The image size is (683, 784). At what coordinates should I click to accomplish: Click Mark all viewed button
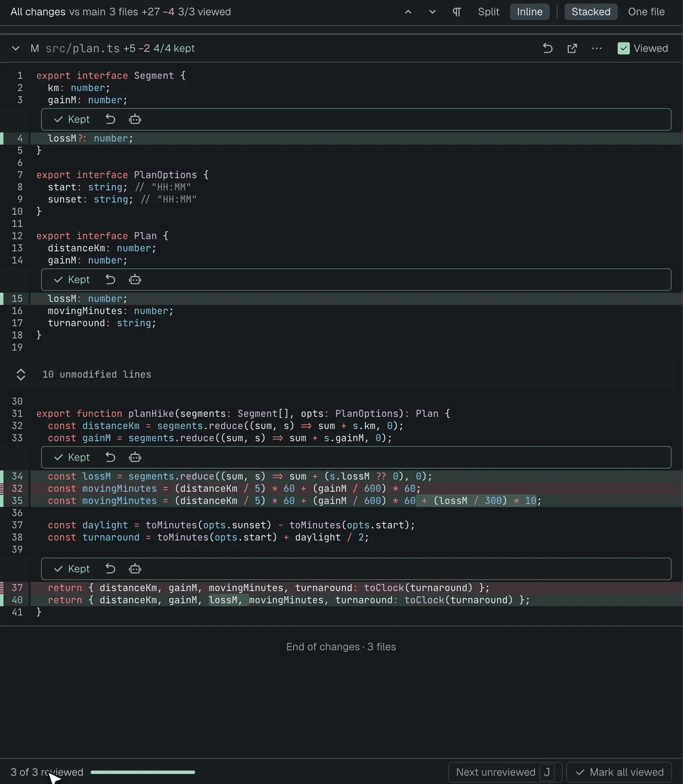pos(619,772)
